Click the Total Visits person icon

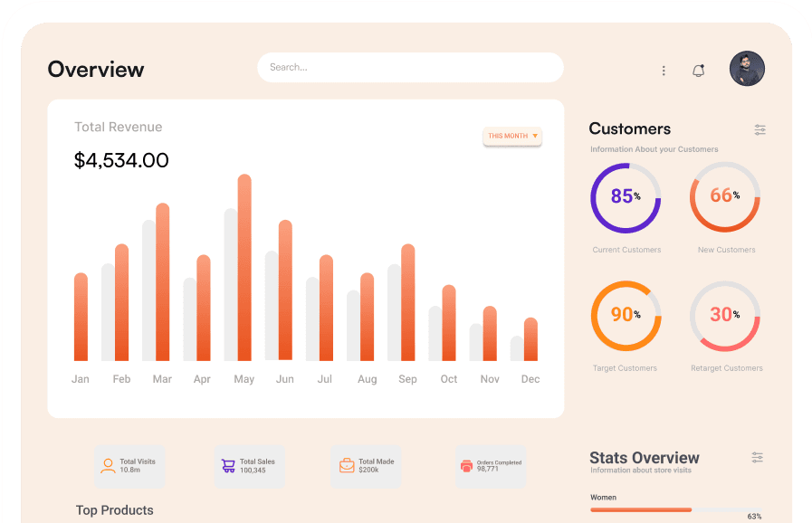pyautogui.click(x=108, y=466)
